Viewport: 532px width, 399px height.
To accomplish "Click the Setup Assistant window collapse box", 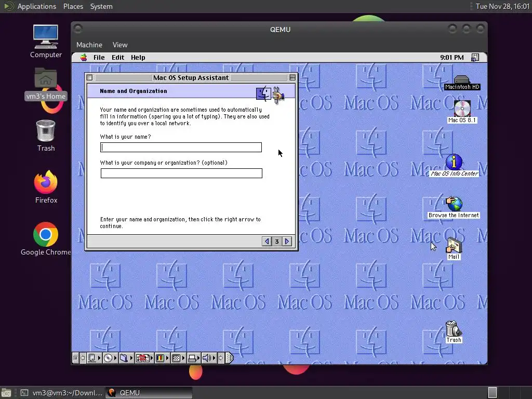I will coord(292,78).
